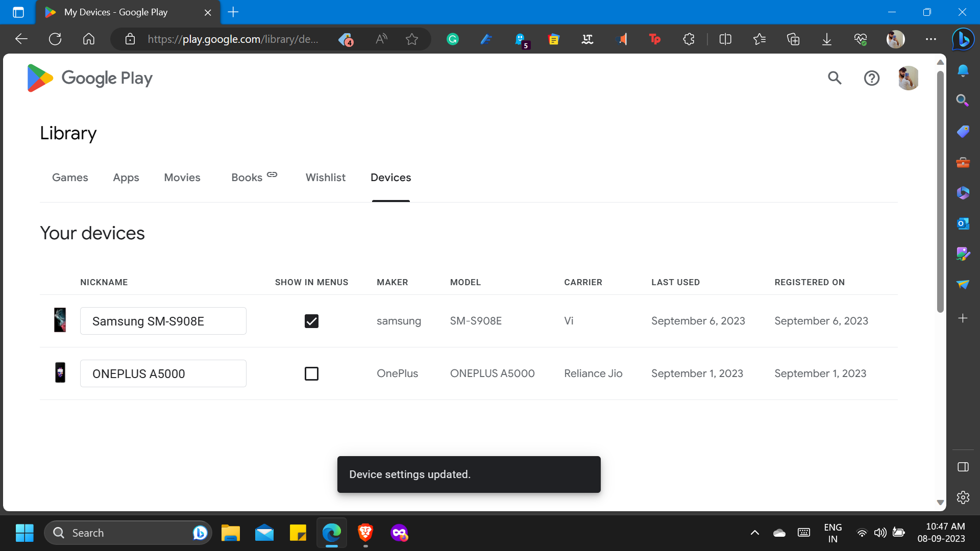Open Bing Copilot sidebar icon
Image resolution: width=980 pixels, height=551 pixels.
(963, 39)
